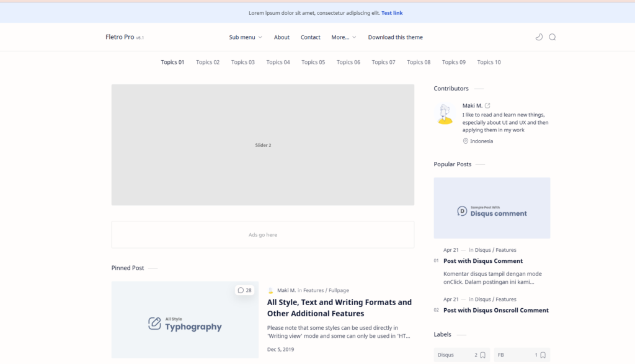Click the Pinned Post heading
This screenshot has height=364, width=635.
click(x=128, y=268)
